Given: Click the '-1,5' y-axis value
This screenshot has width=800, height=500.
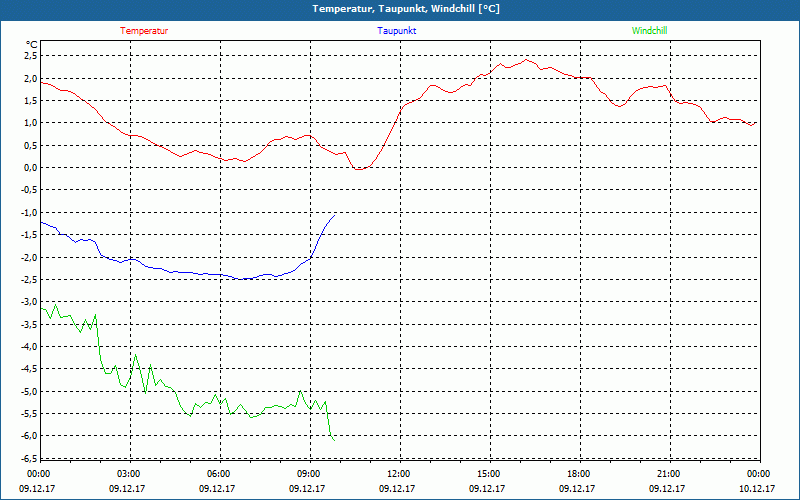Looking at the screenshot, I should click(x=29, y=235).
